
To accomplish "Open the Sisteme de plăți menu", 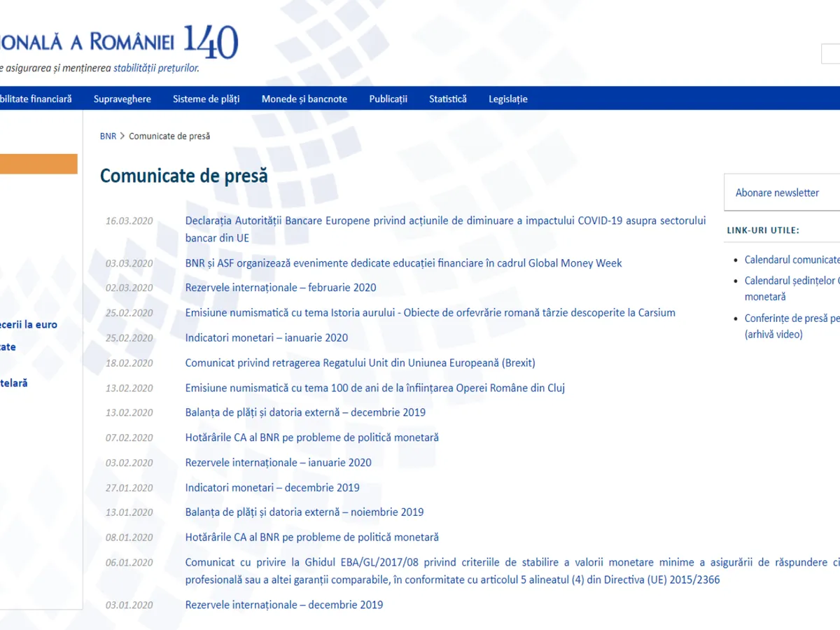I will 206,99.
